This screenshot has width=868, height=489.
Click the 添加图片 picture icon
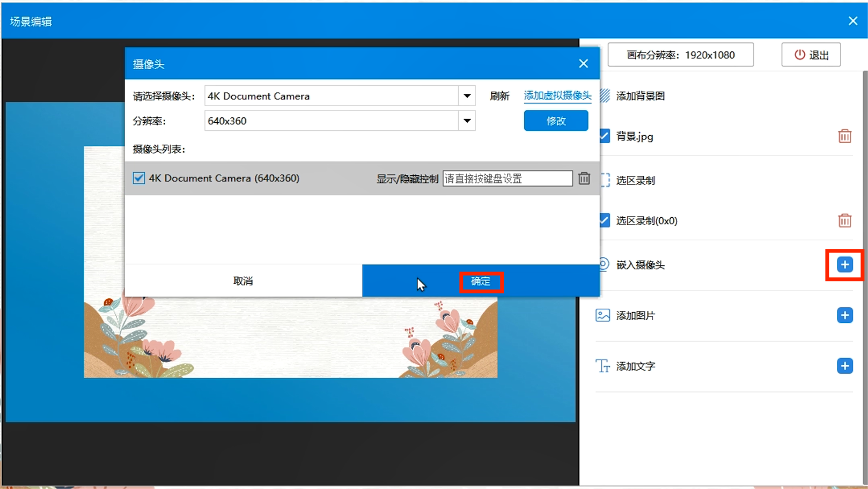click(x=603, y=315)
